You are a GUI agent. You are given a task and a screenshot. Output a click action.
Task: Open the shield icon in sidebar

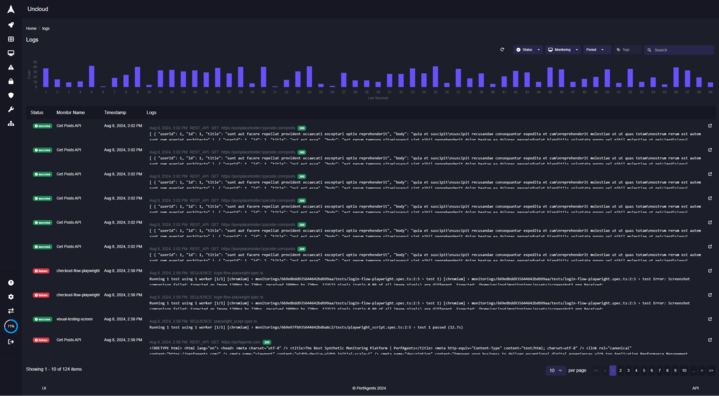[11, 95]
